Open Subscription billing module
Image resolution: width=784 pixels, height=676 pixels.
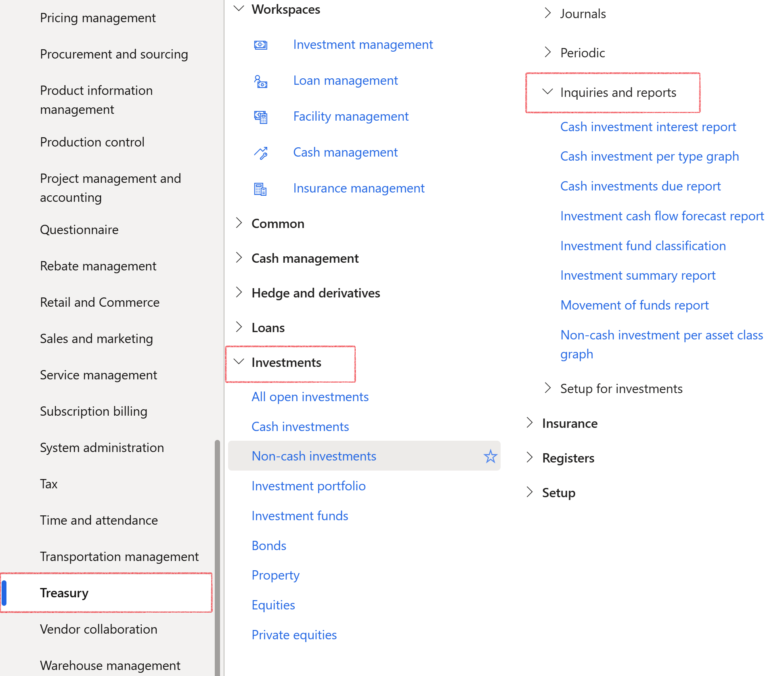click(x=94, y=411)
